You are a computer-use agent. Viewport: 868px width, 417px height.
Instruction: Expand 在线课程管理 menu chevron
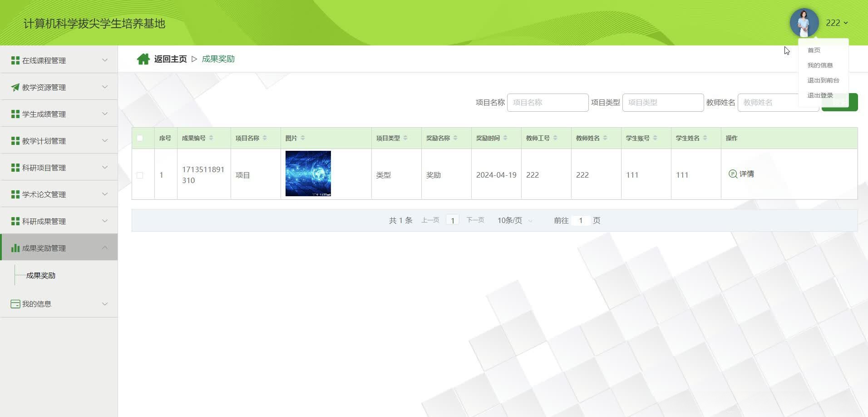pyautogui.click(x=105, y=60)
